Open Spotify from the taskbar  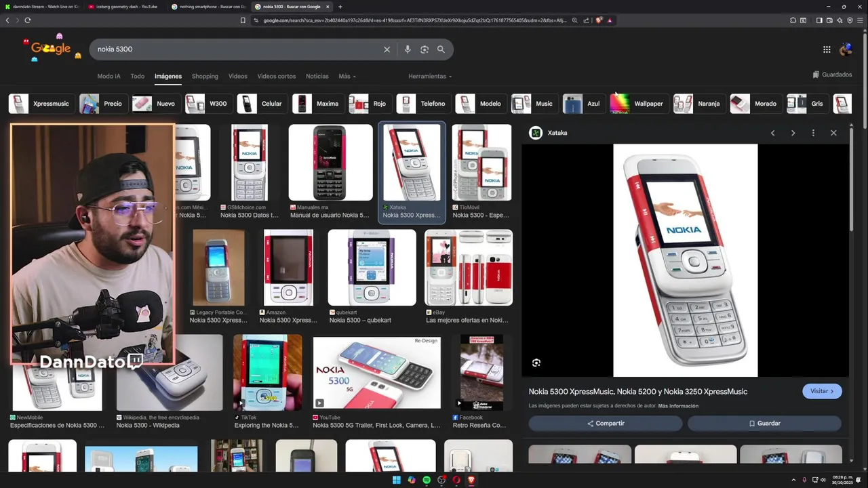coord(427,480)
